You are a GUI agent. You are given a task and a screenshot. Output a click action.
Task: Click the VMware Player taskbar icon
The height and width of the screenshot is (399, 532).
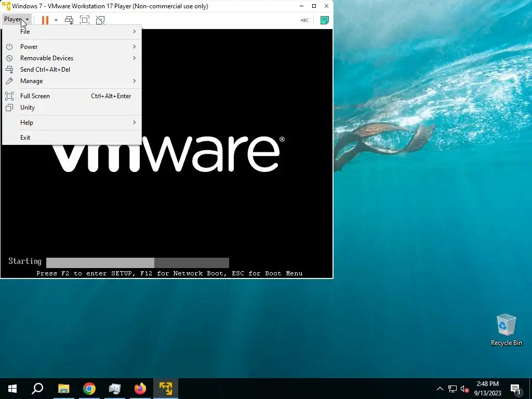pyautogui.click(x=166, y=389)
